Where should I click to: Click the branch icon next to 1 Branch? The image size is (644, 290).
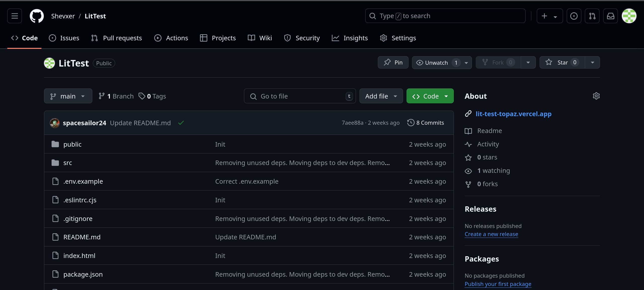pos(102,96)
